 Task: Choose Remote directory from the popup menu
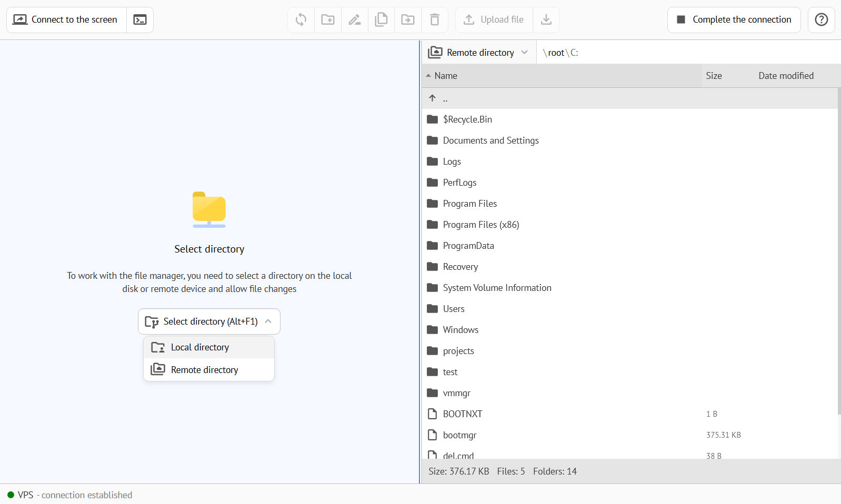click(x=204, y=370)
